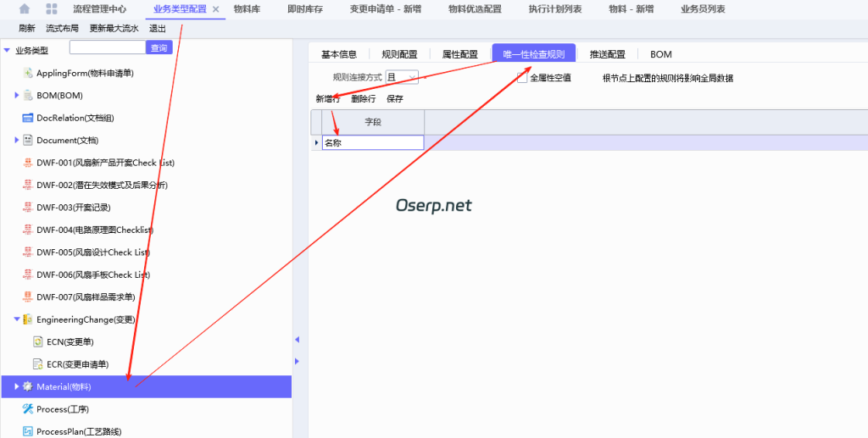The width and height of the screenshot is (868, 438).
Task: Click the BOM node icon in the tree
Action: [x=28, y=95]
